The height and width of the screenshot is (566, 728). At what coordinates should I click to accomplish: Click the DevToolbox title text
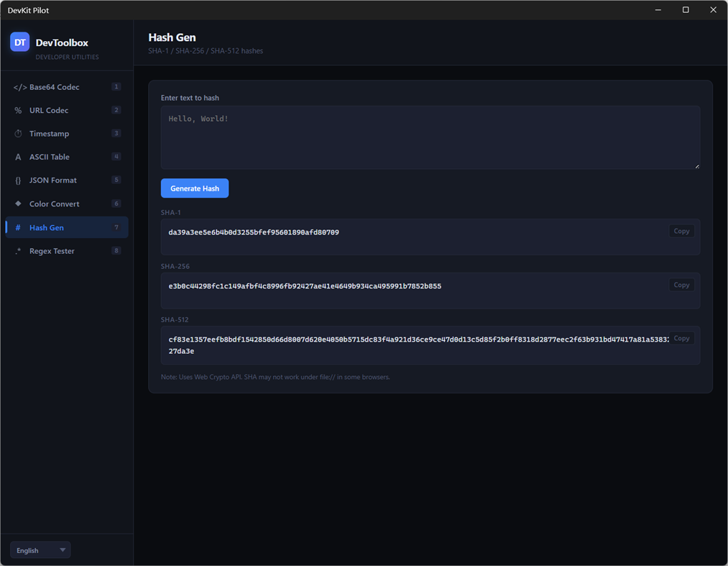point(62,42)
